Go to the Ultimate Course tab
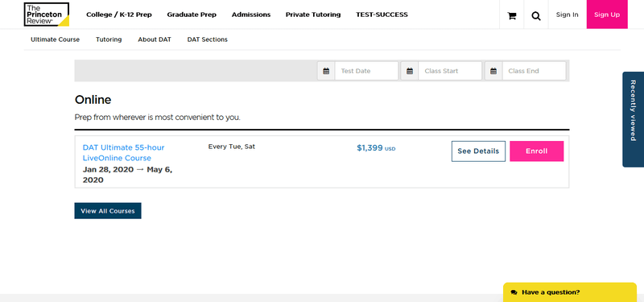Image resolution: width=644 pixels, height=302 pixels. pyautogui.click(x=55, y=39)
